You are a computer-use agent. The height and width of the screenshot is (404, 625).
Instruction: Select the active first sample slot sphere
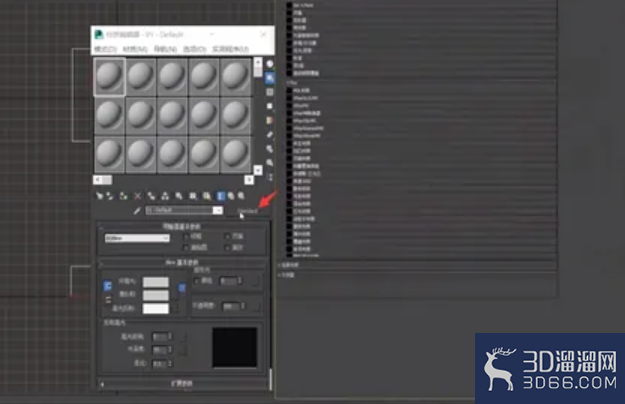pos(109,76)
